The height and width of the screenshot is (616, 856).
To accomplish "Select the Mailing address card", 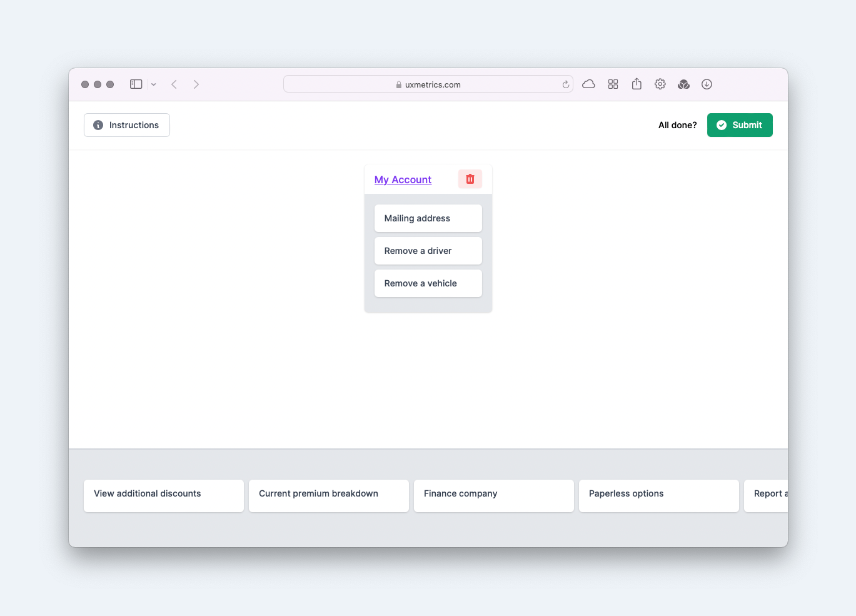I will coord(428,218).
